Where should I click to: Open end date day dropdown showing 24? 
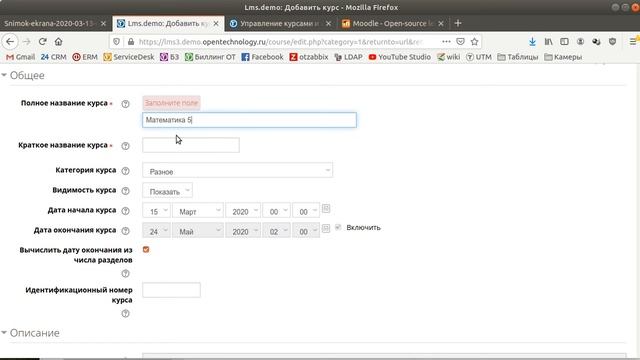pos(156,230)
